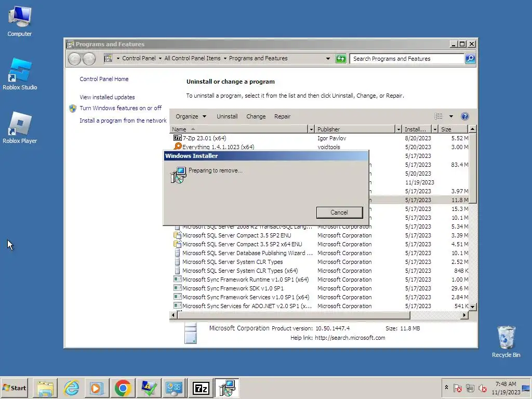This screenshot has width=532, height=399.
Task: Switch to 7-Zip taskbar window
Action: pos(201,388)
